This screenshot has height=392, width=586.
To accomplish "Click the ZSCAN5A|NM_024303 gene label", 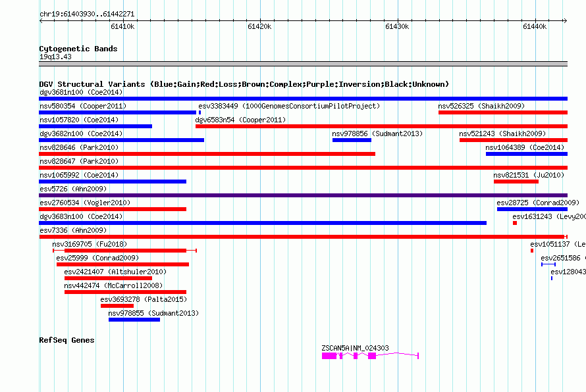I will point(355,348).
